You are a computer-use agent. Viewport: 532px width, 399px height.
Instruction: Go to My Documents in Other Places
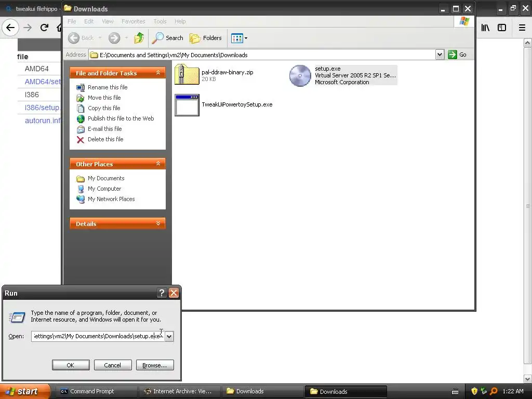point(106,179)
